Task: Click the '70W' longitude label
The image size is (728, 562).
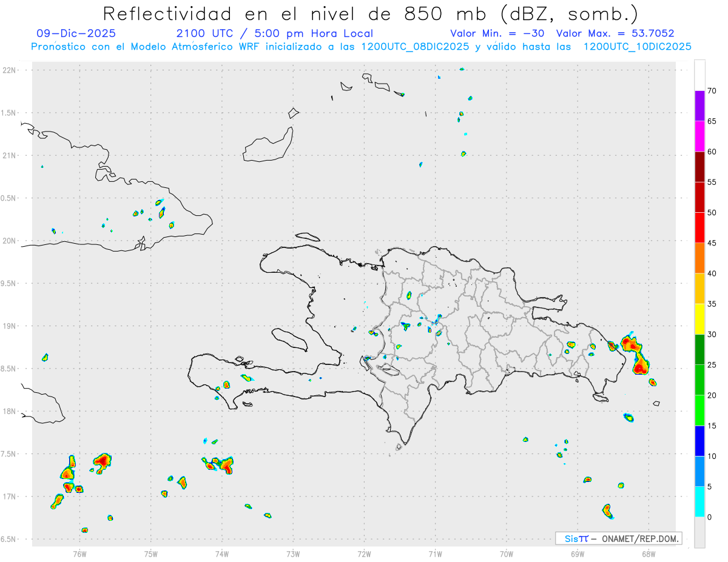Action: [507, 554]
